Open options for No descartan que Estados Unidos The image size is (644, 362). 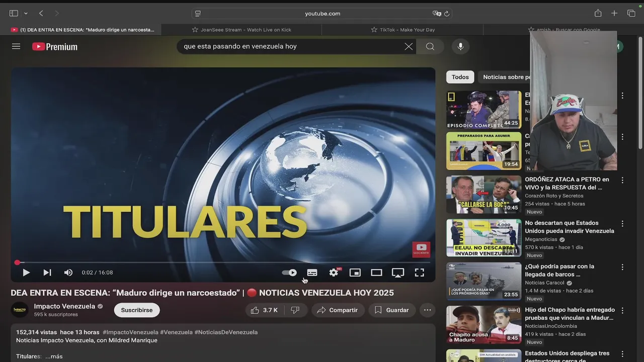click(622, 224)
